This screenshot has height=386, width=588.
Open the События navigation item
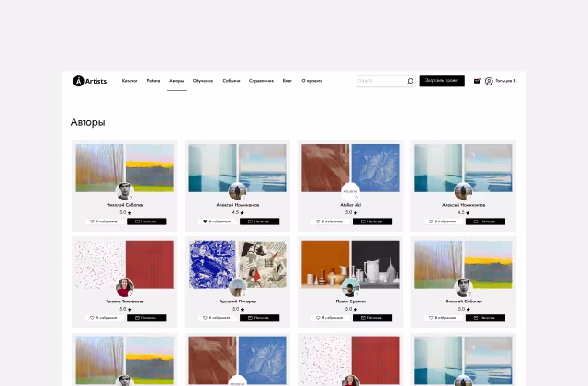click(x=232, y=81)
